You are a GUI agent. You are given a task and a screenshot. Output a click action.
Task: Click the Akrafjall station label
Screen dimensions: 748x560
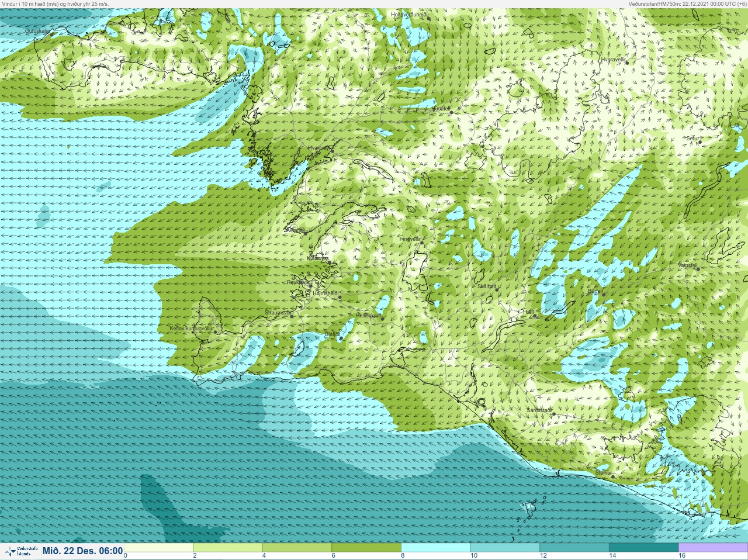pyautogui.click(x=295, y=230)
